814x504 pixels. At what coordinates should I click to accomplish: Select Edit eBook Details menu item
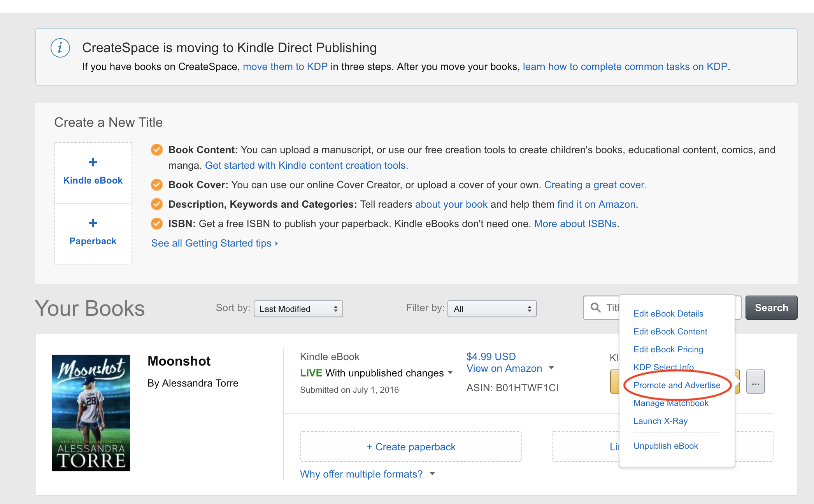coord(668,313)
